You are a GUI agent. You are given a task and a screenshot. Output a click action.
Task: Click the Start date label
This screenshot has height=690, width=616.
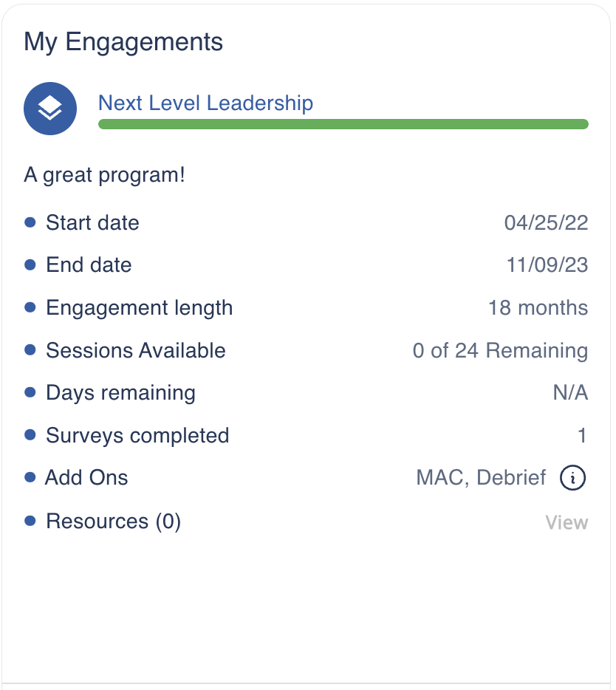[x=92, y=223]
